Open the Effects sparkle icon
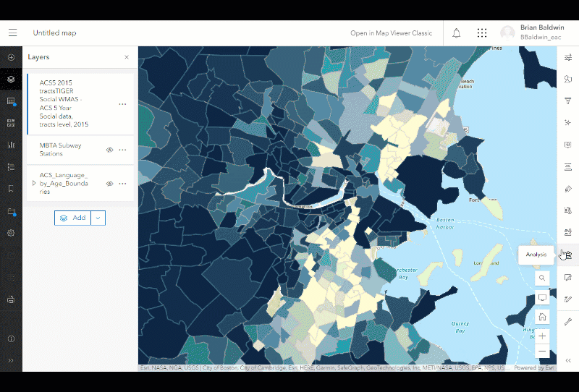This screenshot has height=392, width=579. [568, 122]
